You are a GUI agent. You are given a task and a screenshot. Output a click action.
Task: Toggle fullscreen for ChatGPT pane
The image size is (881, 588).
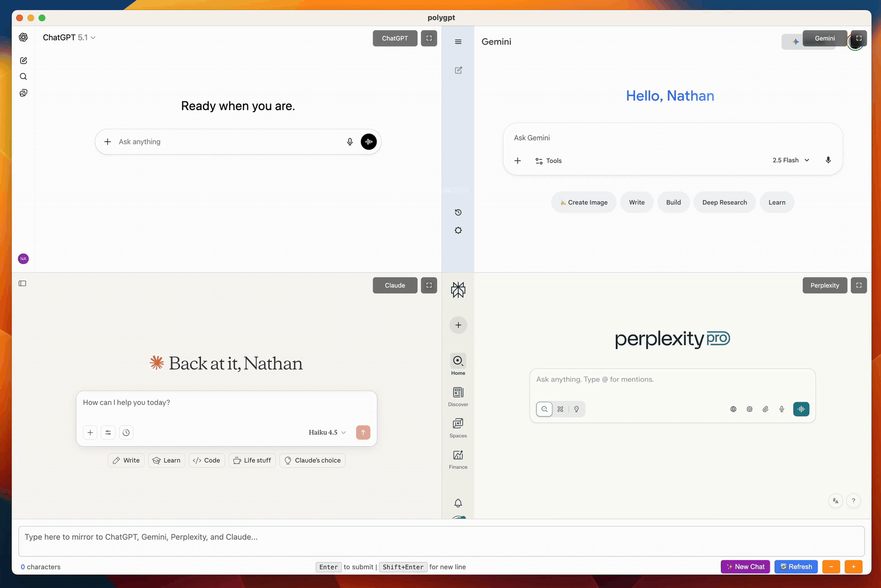429,38
